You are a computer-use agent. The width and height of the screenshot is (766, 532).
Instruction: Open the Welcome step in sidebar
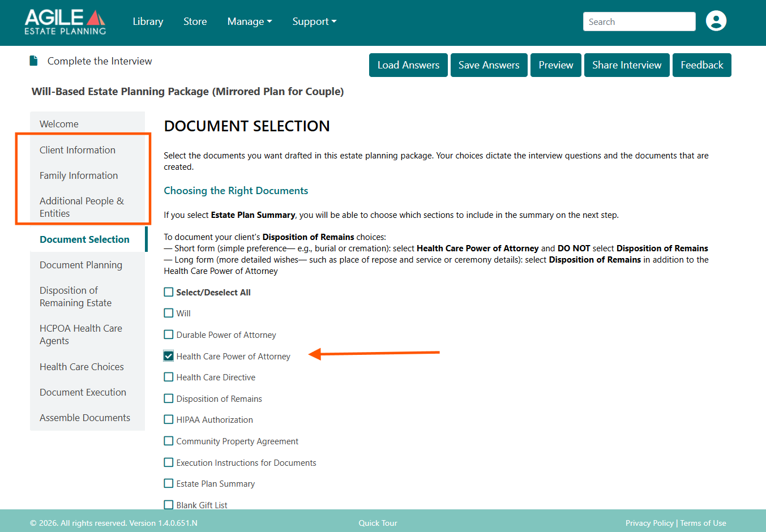(x=87, y=124)
